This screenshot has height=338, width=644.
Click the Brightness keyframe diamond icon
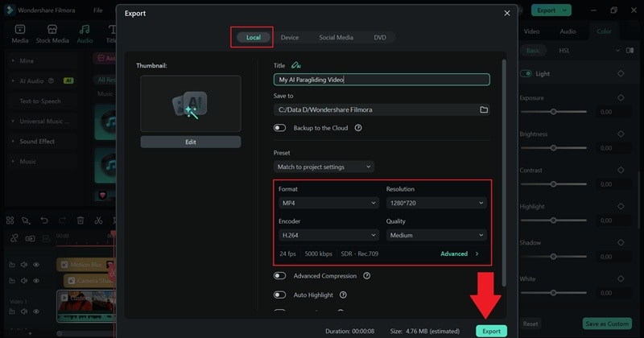click(621, 134)
